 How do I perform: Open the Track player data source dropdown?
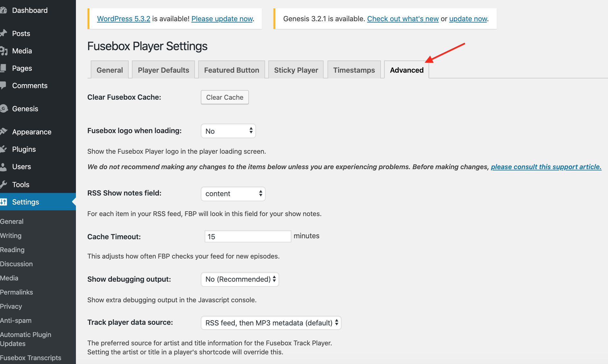pyautogui.click(x=271, y=323)
